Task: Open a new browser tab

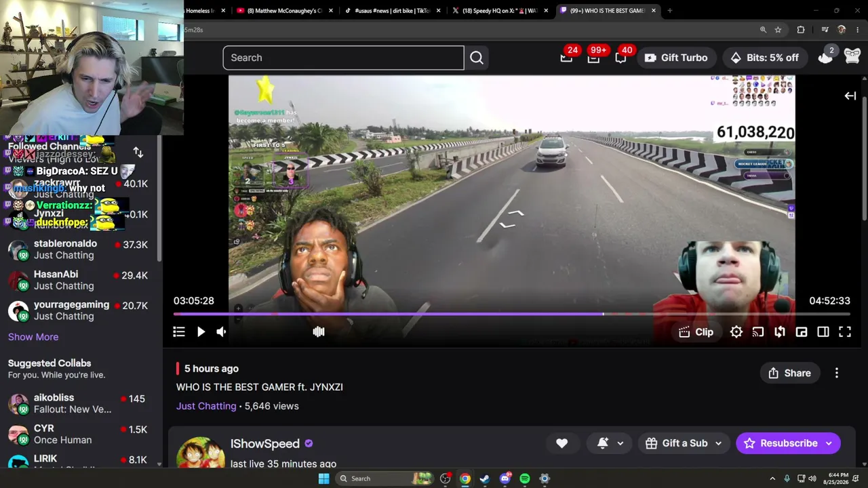Action: (670, 11)
